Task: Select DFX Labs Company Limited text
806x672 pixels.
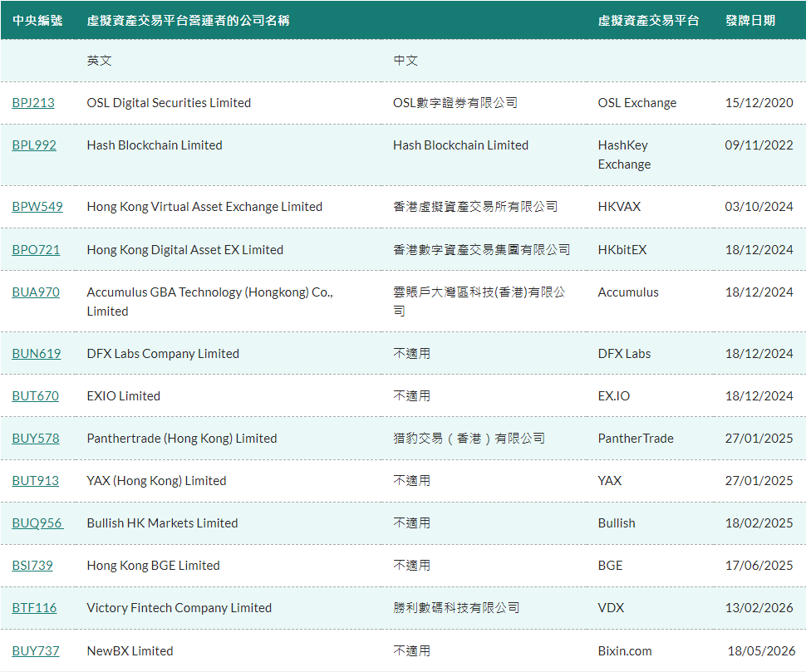Action: pos(163,354)
